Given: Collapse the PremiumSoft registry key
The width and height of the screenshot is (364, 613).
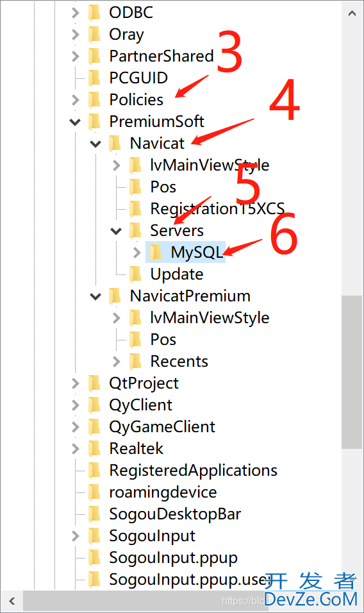Looking at the screenshot, I should click(75, 122).
